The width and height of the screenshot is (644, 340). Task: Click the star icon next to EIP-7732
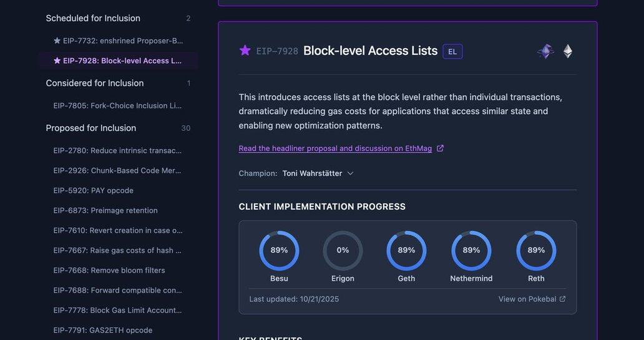coord(57,41)
